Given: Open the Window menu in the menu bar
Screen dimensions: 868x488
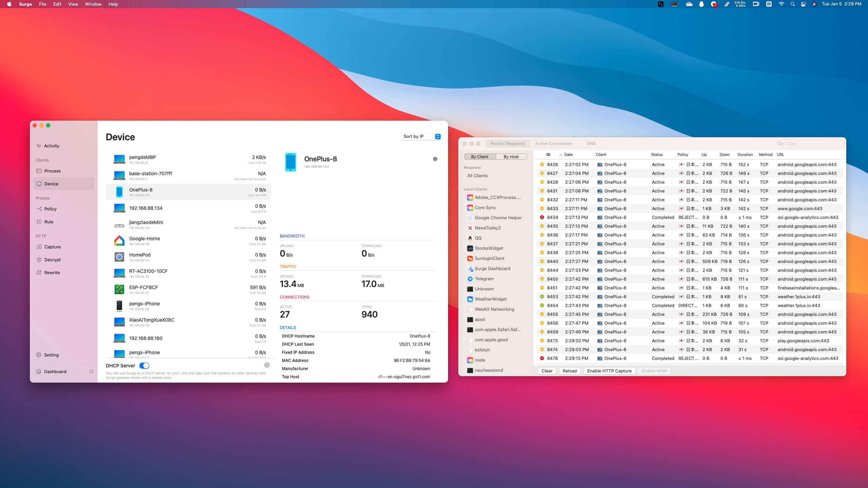Looking at the screenshot, I should pos(93,4).
